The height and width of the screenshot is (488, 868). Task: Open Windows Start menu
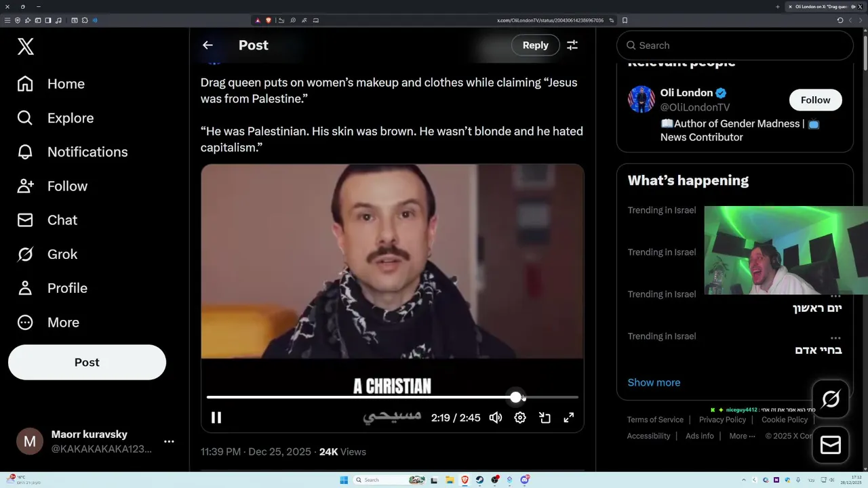pyautogui.click(x=344, y=480)
